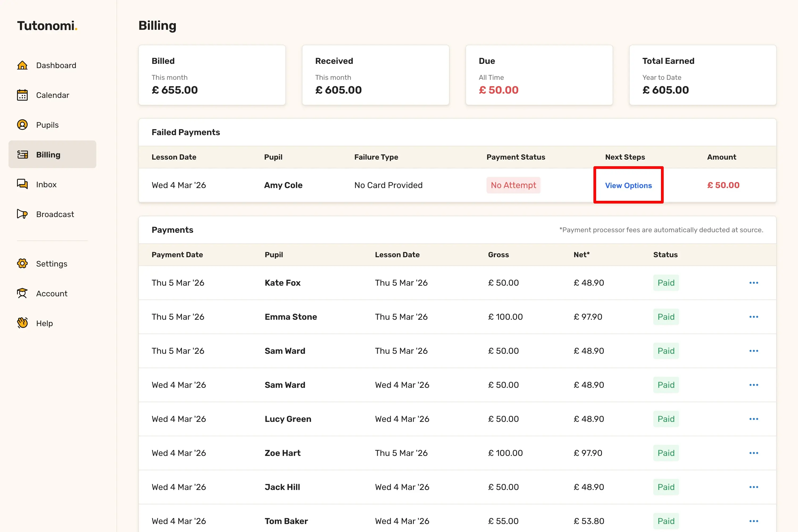The height and width of the screenshot is (532, 798).
Task: Show options for Lucy Green payment
Action: [x=754, y=419]
